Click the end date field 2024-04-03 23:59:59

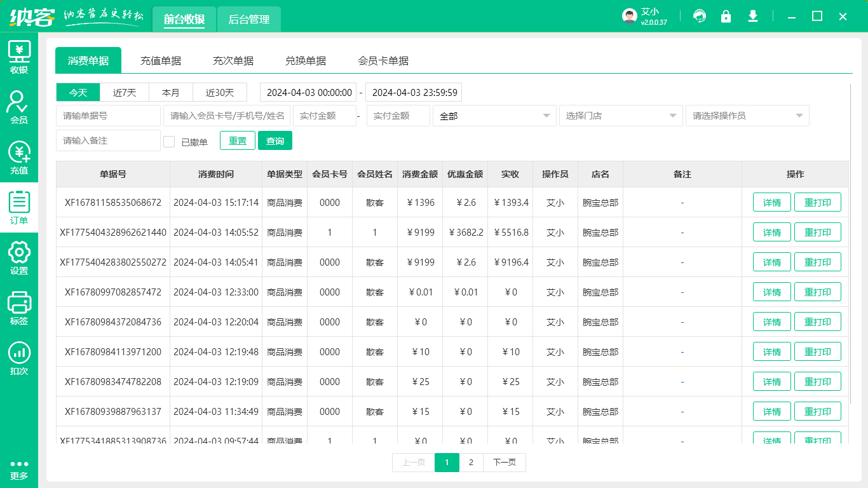(x=414, y=92)
